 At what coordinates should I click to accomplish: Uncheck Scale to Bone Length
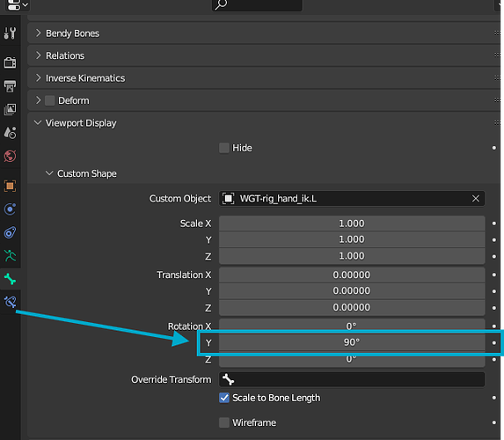[224, 398]
